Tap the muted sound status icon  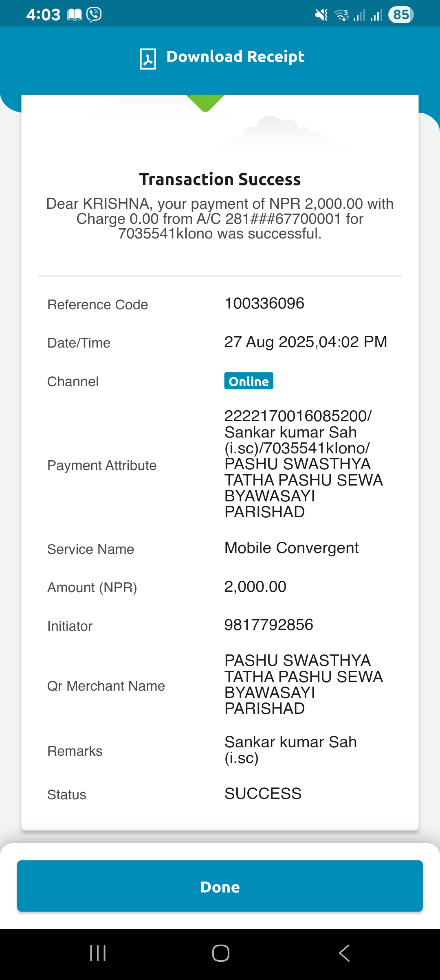321,15
